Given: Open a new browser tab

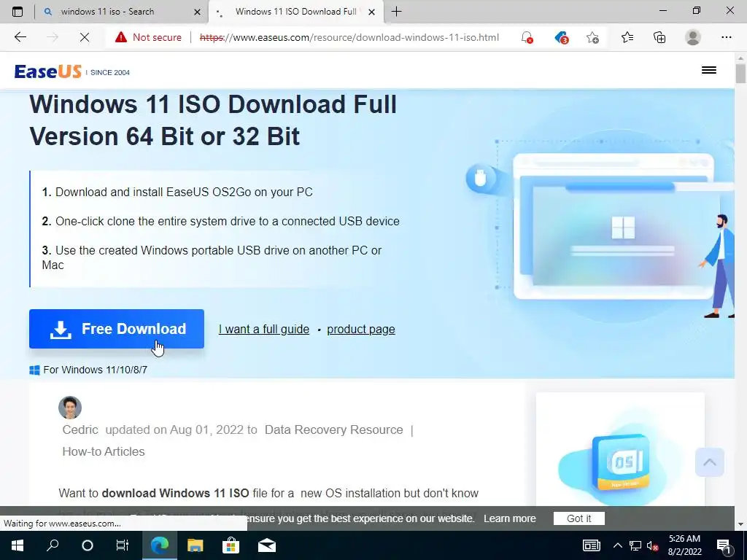Looking at the screenshot, I should (x=396, y=12).
